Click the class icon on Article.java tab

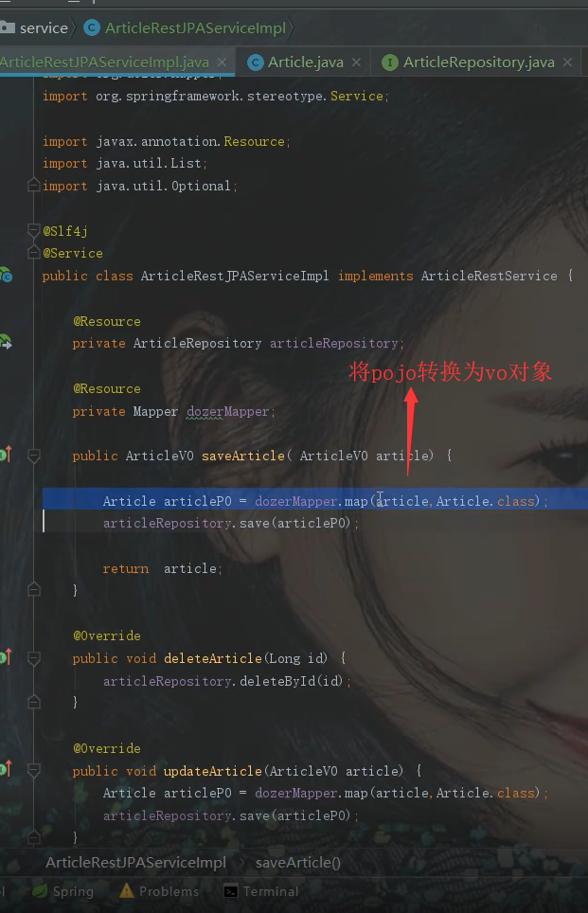[256, 63]
